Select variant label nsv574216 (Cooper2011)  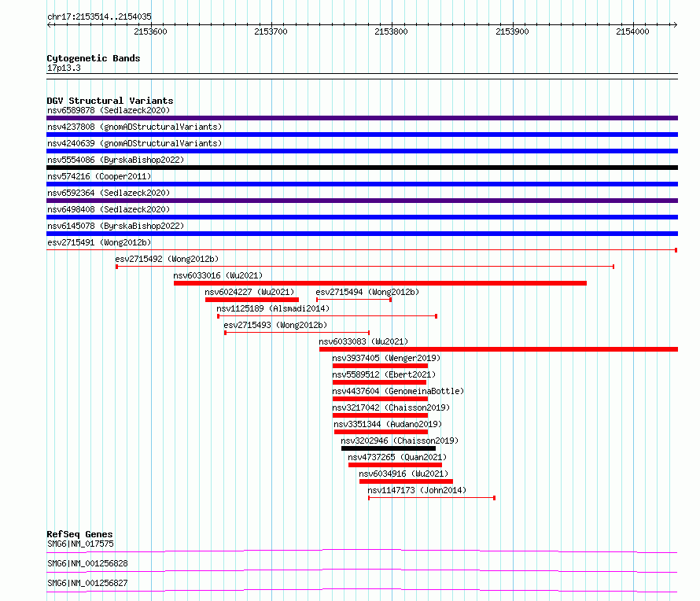pyautogui.click(x=99, y=176)
